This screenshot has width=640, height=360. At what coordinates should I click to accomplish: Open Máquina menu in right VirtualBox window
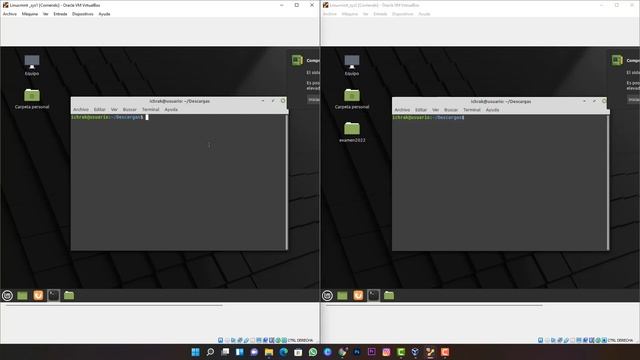[350, 14]
